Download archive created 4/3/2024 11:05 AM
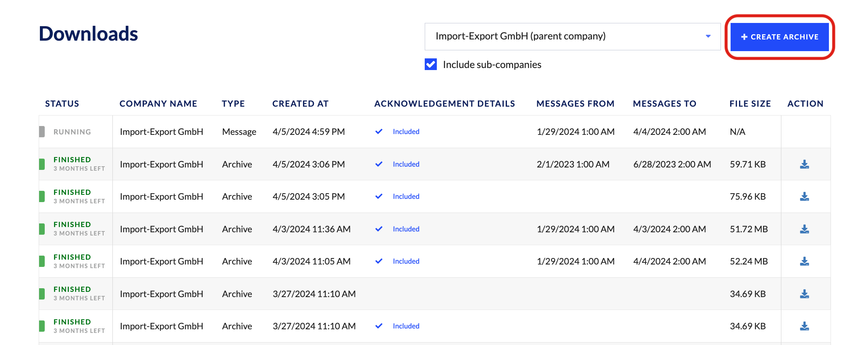Viewport: 868px width, 345px height. coord(804,261)
